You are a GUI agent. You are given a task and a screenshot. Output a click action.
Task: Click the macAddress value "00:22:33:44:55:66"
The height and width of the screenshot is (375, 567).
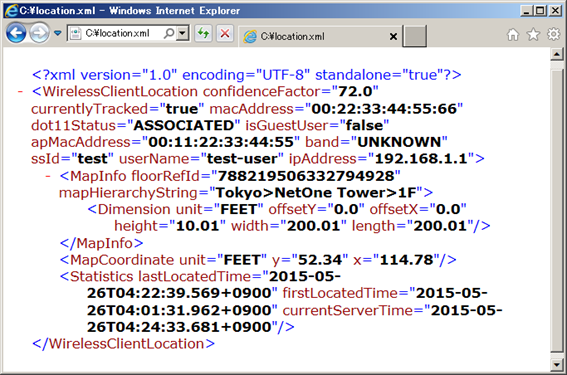384,108
